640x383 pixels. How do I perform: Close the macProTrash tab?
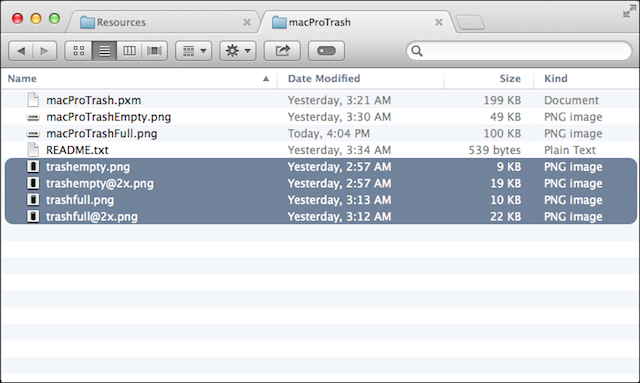439,22
